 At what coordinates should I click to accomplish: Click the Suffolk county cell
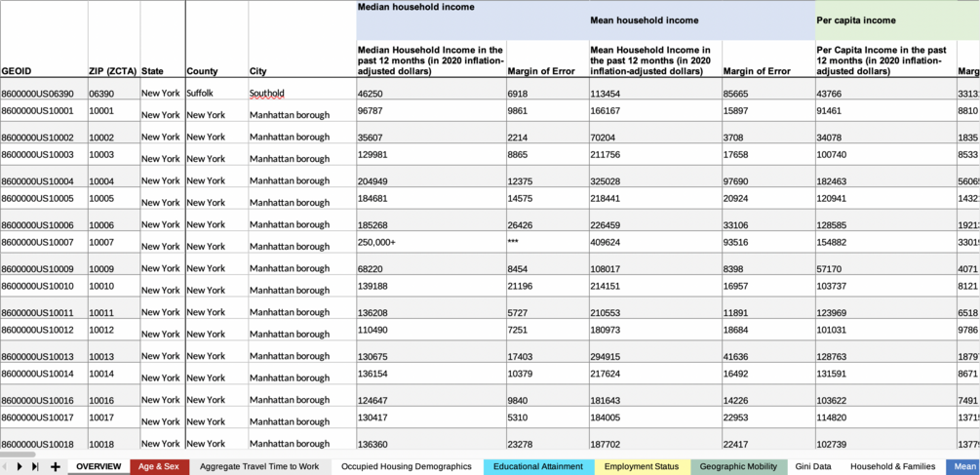click(x=216, y=89)
